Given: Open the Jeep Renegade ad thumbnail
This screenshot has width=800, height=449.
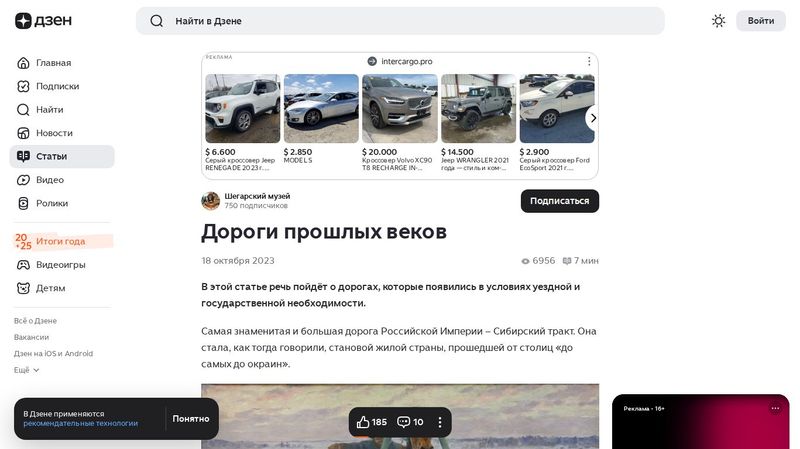Looking at the screenshot, I should tap(242, 109).
